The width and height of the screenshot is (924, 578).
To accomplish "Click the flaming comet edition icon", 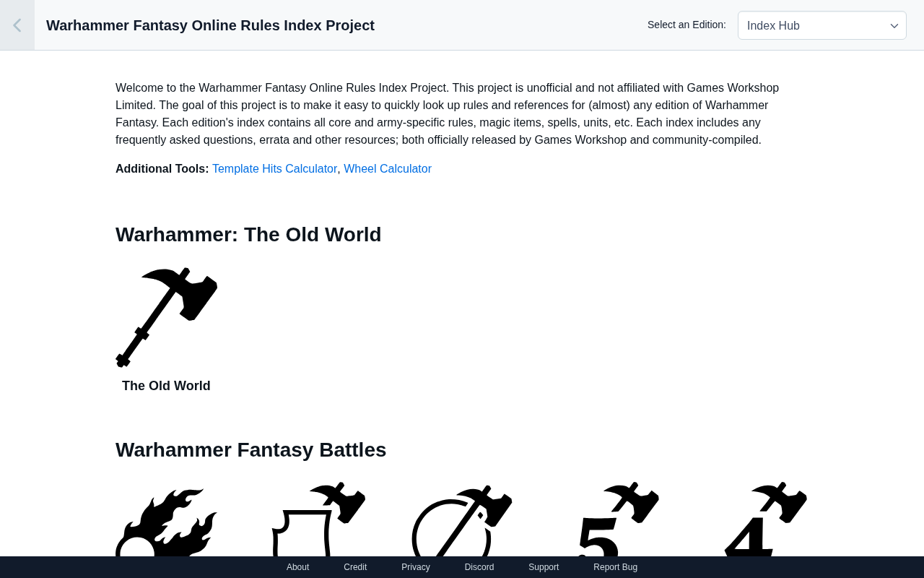I will click(x=166, y=522).
